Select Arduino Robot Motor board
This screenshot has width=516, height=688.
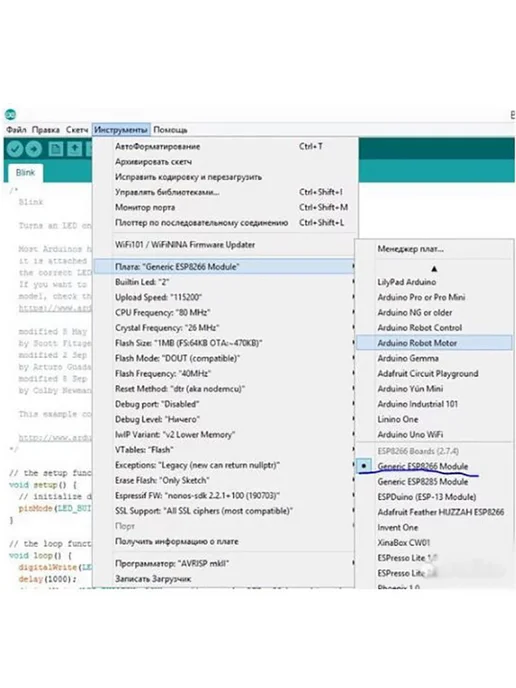click(x=434, y=343)
